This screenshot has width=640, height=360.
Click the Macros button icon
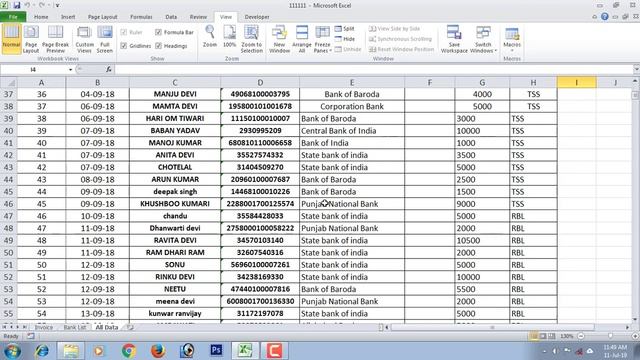tap(512, 33)
